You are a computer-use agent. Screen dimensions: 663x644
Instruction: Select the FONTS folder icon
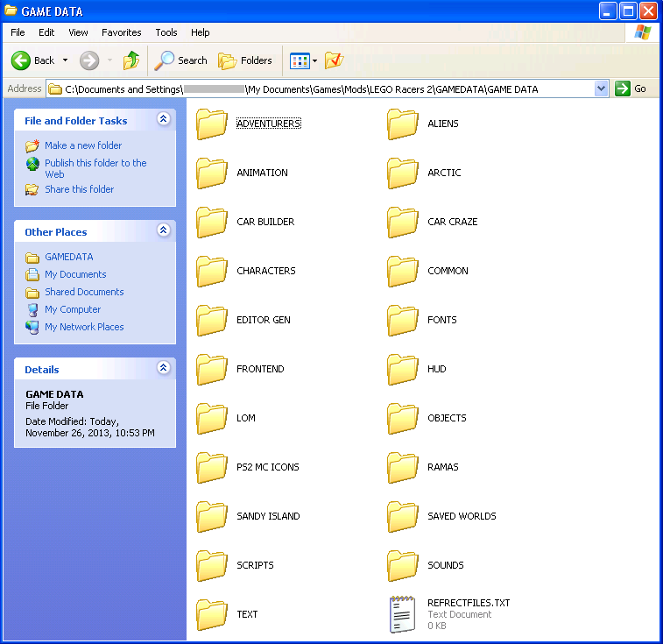tap(403, 320)
